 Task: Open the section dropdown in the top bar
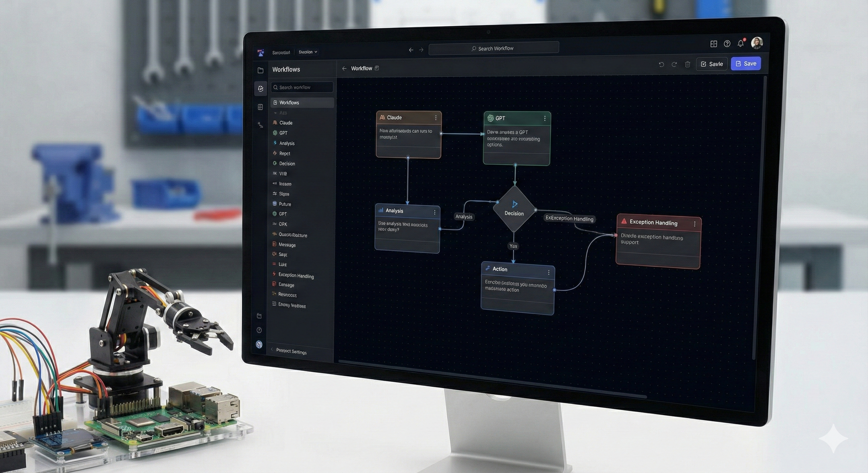tap(308, 52)
